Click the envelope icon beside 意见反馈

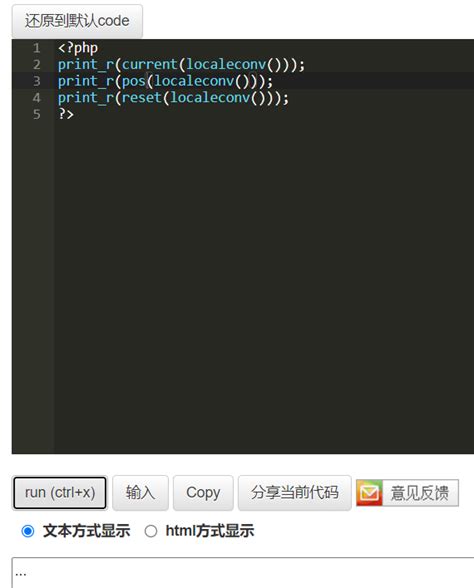click(369, 493)
